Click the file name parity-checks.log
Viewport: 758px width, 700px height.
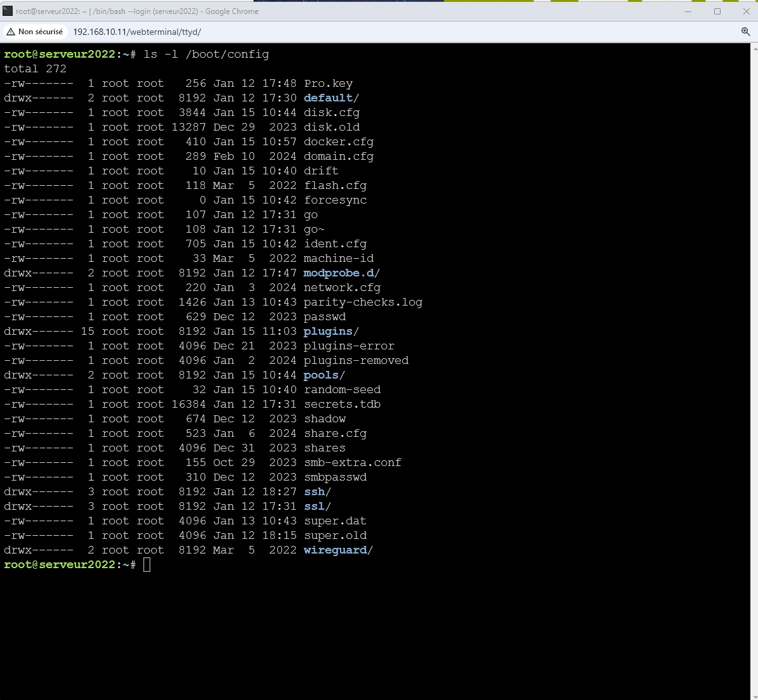pos(363,302)
